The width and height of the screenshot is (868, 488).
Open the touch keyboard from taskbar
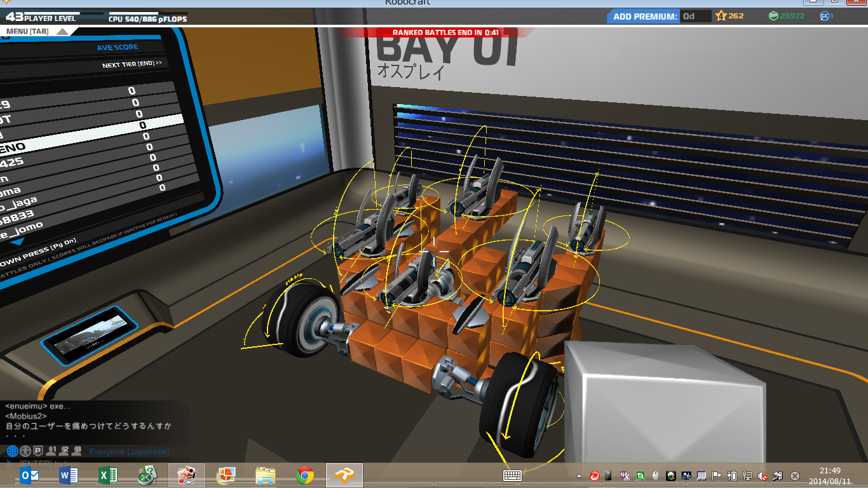click(513, 475)
